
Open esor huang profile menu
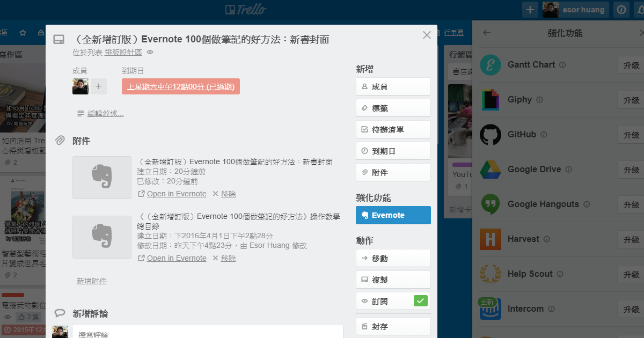(x=575, y=10)
